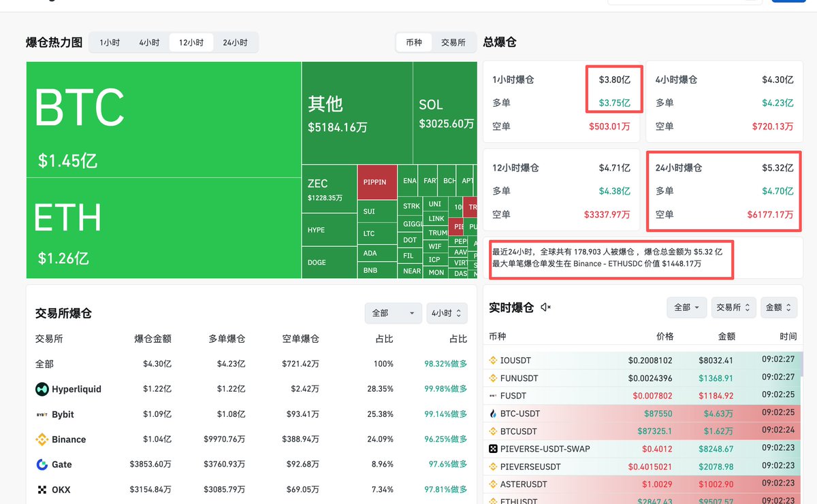Click the 12小时爆仓 summary card
The image size is (817, 504).
(561, 190)
